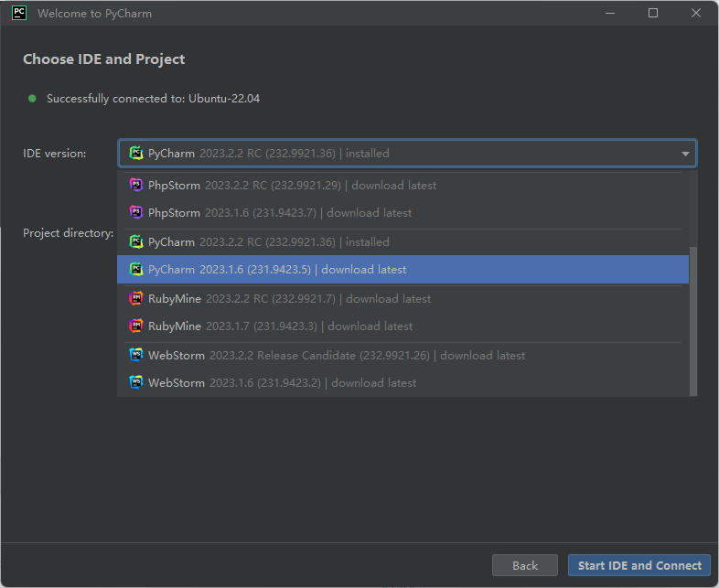Click the PyCharm logo in title bar
This screenshot has width=719, height=588.
pos(19,13)
